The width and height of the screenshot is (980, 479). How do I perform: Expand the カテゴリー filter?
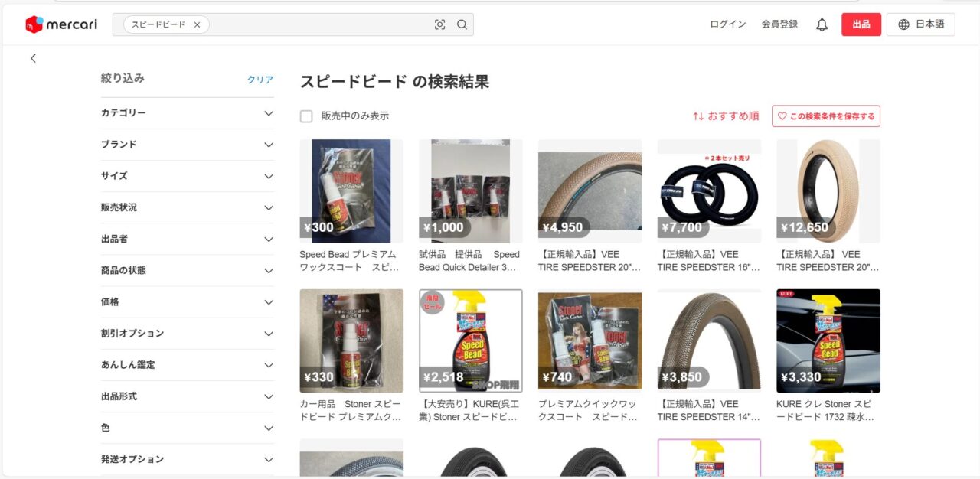point(188,113)
